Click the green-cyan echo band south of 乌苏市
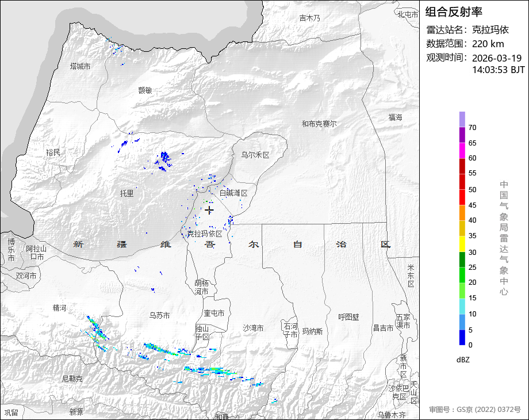 tap(166, 350)
